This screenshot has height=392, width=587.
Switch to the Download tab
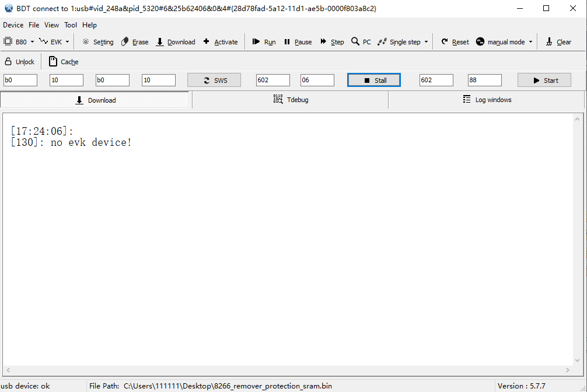[95, 100]
